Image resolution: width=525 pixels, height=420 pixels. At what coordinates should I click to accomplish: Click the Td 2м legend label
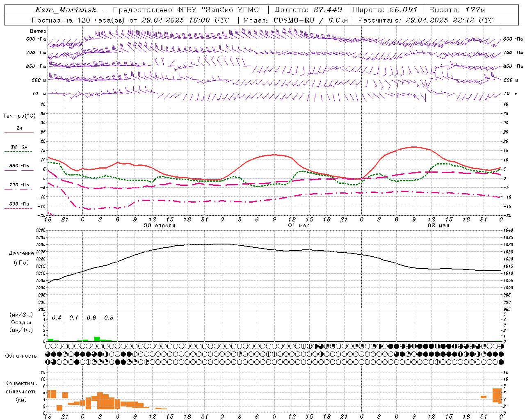(x=19, y=147)
